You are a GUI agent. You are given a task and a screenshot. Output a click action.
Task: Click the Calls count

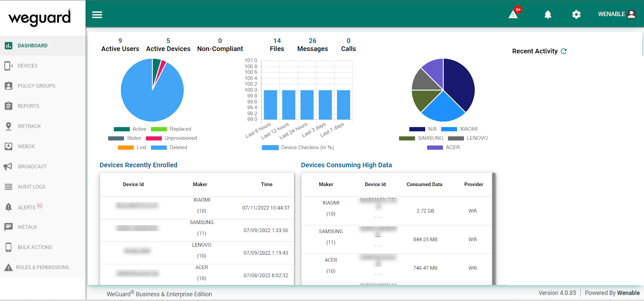point(349,41)
